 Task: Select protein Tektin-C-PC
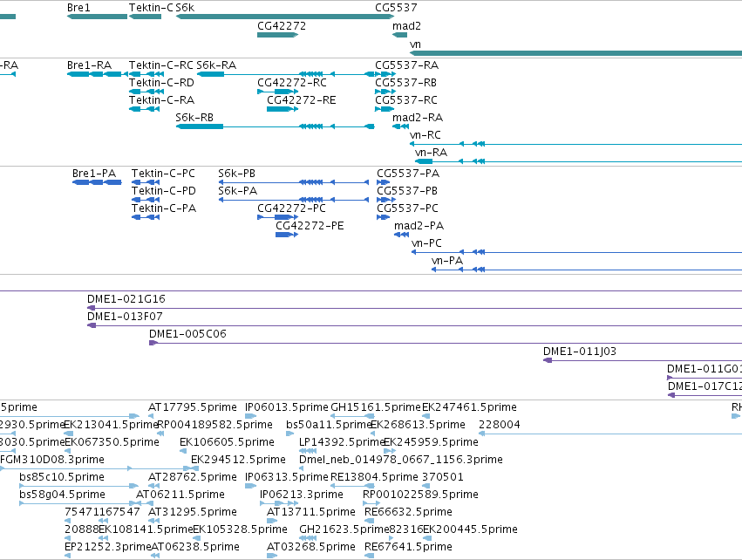coord(163,174)
